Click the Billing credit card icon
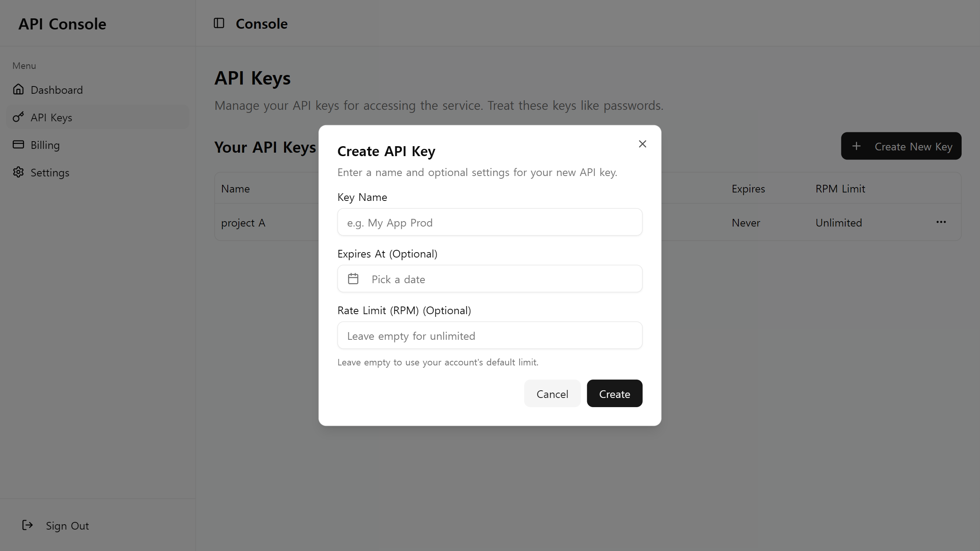The height and width of the screenshot is (551, 980). click(x=18, y=145)
